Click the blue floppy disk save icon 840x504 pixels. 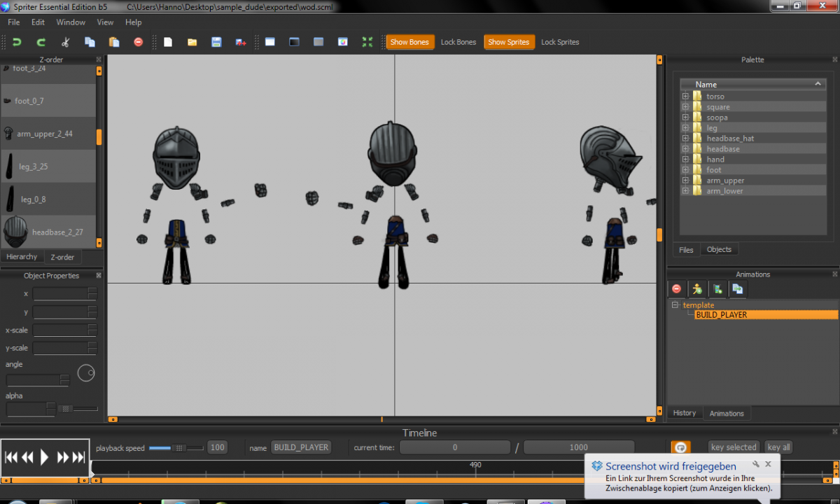pyautogui.click(x=216, y=42)
